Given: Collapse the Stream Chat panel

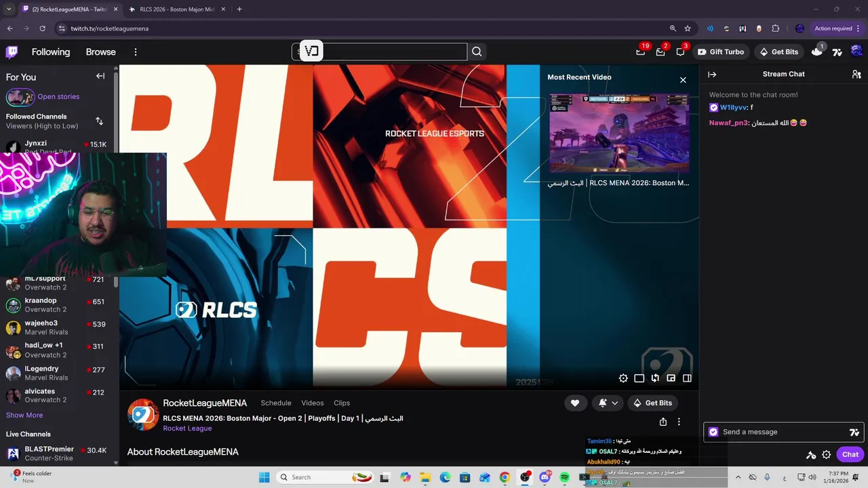Looking at the screenshot, I should tap(712, 75).
